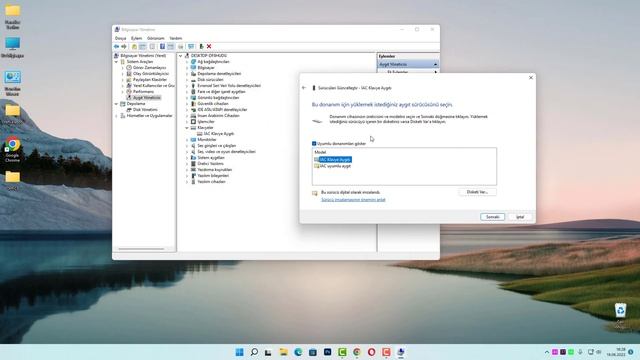Click the green update driver toolbar icon

(201, 47)
